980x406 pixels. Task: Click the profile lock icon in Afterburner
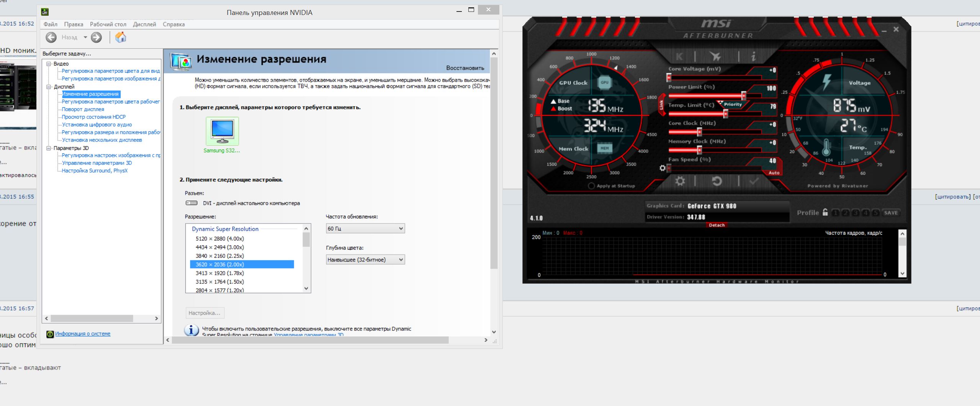coord(825,212)
